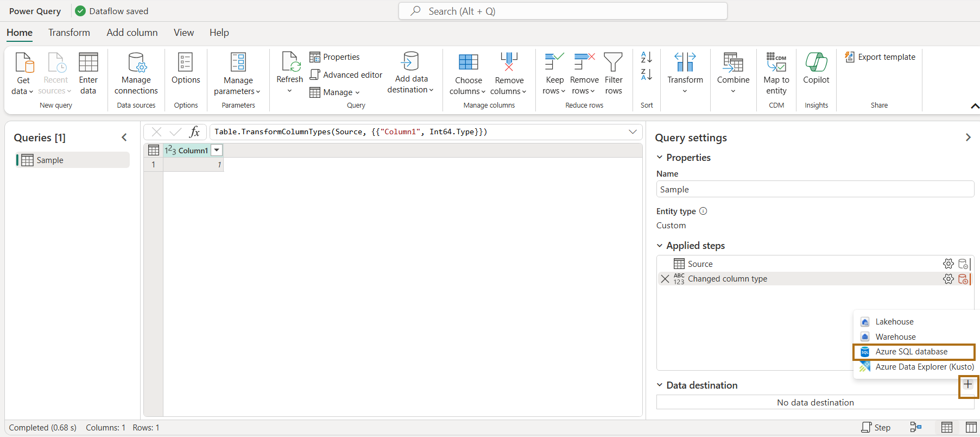Launch the Advanced editor
Viewport: 980px width, 437px height.
click(x=346, y=75)
